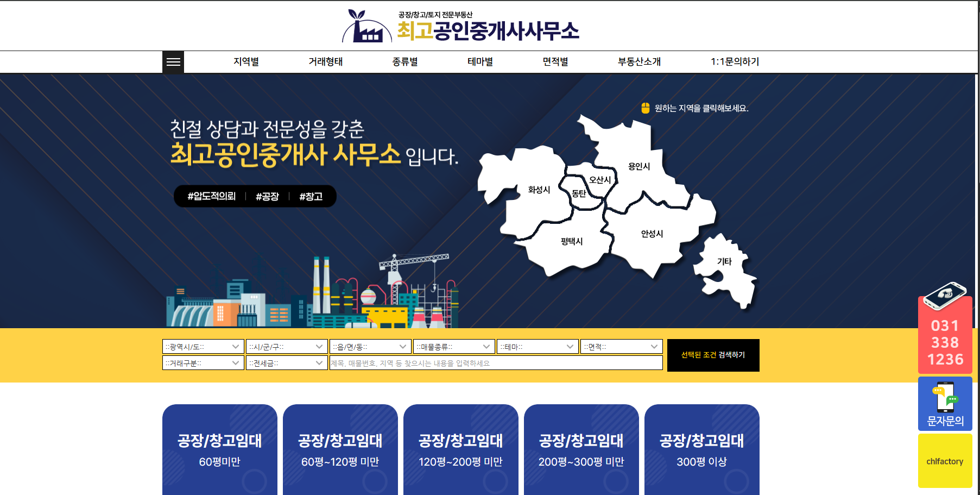Screen dimensions: 980x495
Task: Click the 선택된 조건 검색하기 button
Action: tap(713, 355)
